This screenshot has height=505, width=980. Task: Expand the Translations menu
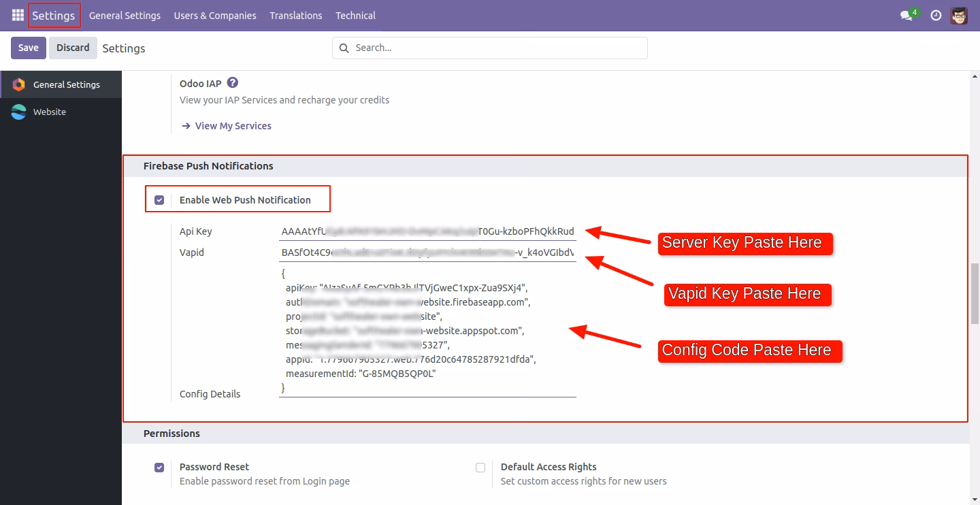point(296,15)
